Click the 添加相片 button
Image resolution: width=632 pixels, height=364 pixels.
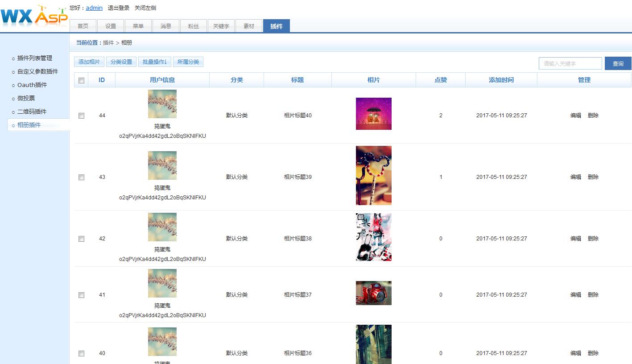click(x=89, y=62)
